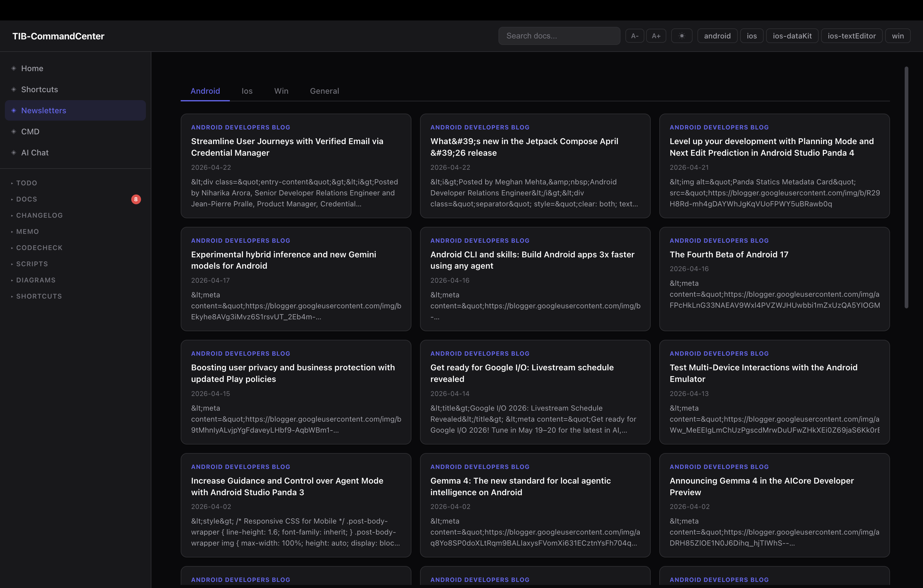Toggle the android source filter chip
Screen dimensions: 923x588
pyautogui.click(x=717, y=36)
